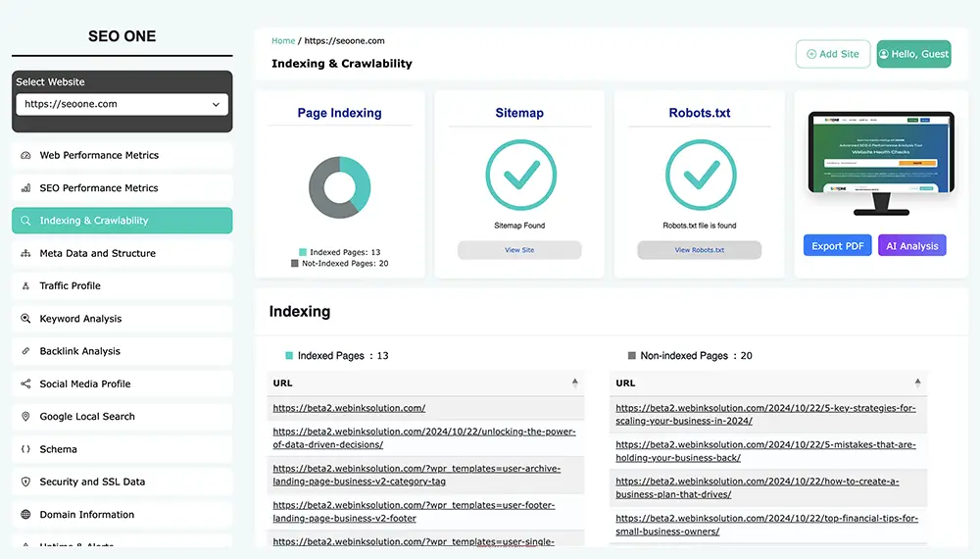Click the Add Site button
980x559 pixels.
(x=832, y=54)
